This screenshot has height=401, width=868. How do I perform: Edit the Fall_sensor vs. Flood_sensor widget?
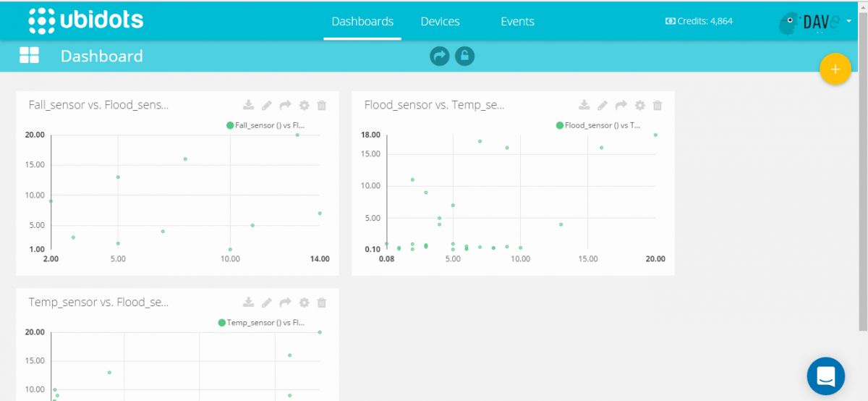(x=267, y=106)
